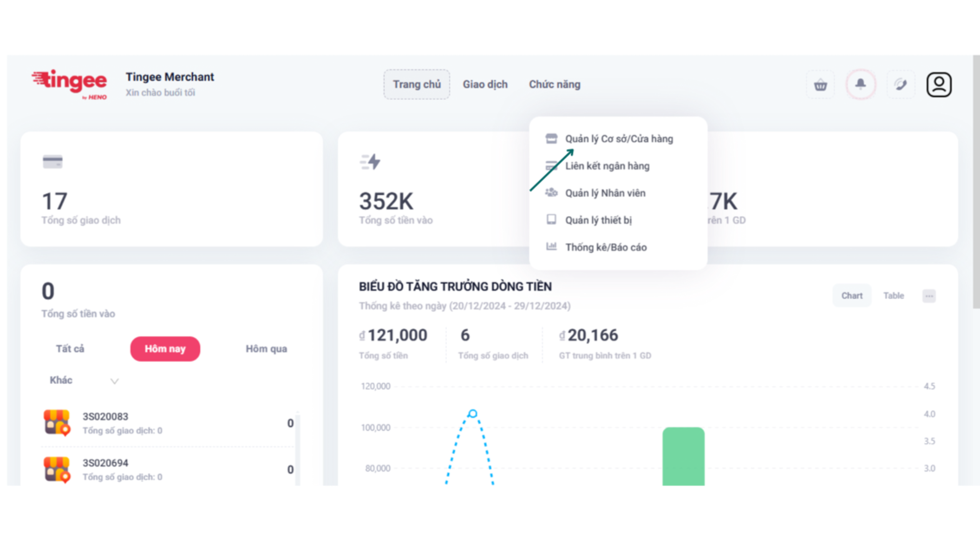Open the shopping basket icon
980x551 pixels.
pos(820,85)
